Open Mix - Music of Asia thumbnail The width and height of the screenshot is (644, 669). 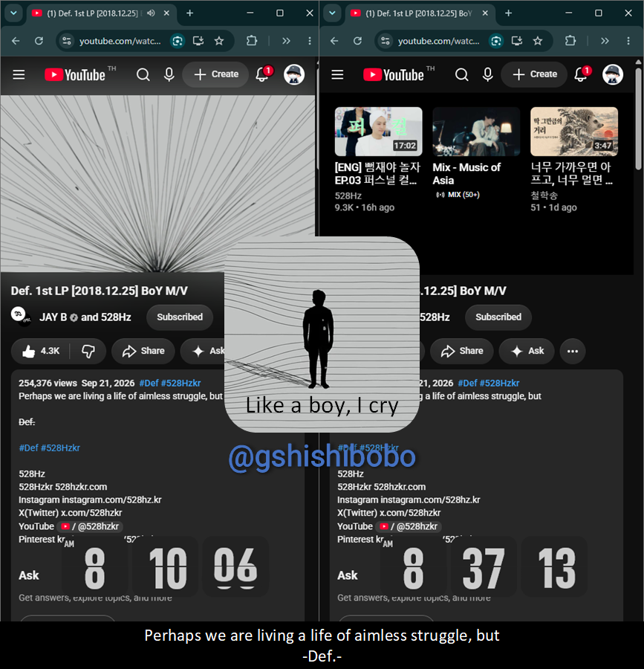tap(476, 132)
